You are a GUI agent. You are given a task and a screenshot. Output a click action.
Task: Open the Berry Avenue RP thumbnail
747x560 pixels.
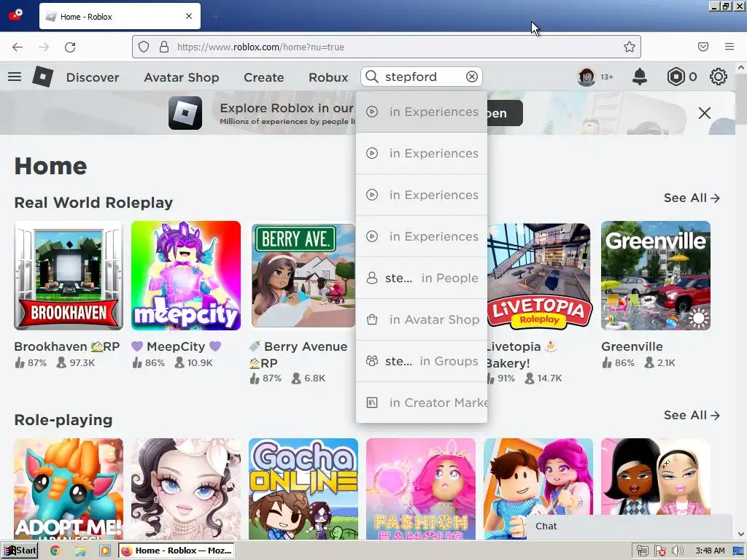303,275
